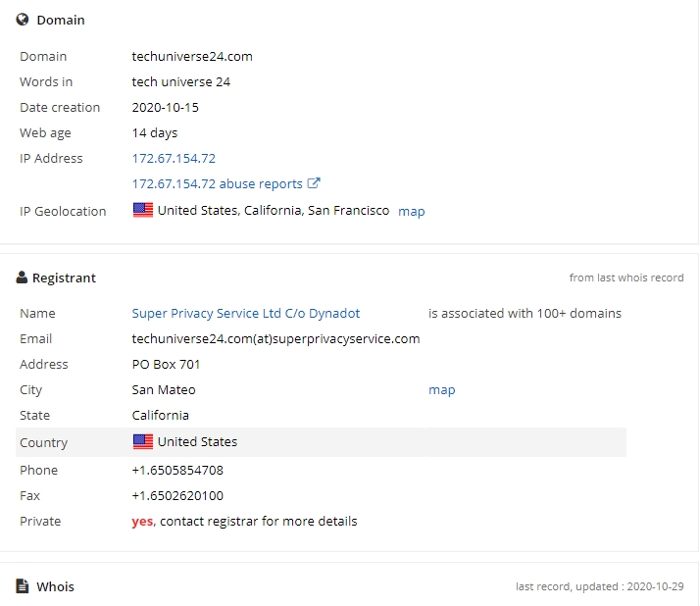Click the document icon beside Whois heading

(x=23, y=586)
